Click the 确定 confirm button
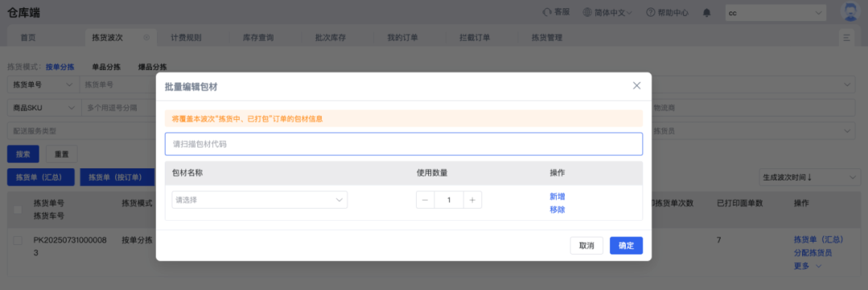The height and width of the screenshot is (290, 868). 626,246
